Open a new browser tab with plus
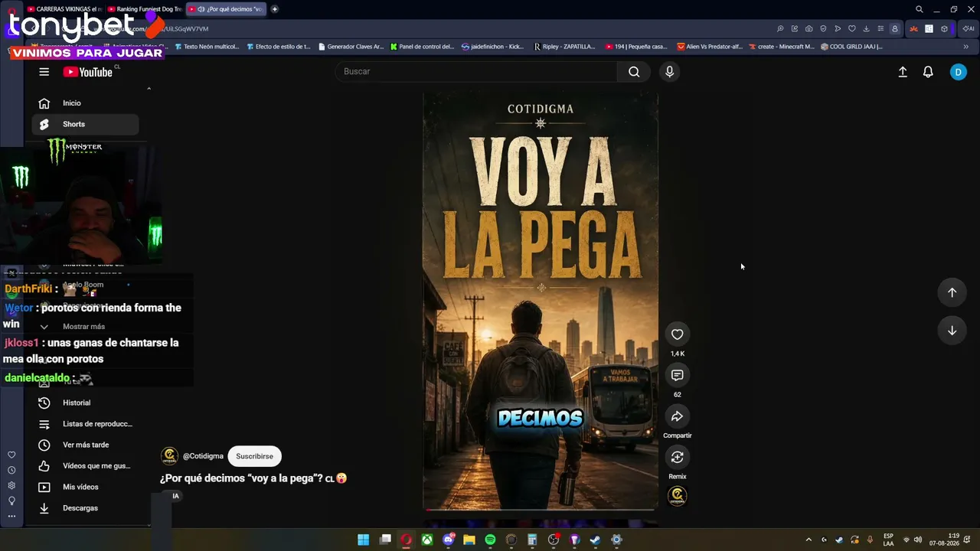This screenshot has width=980, height=551. 275,9
